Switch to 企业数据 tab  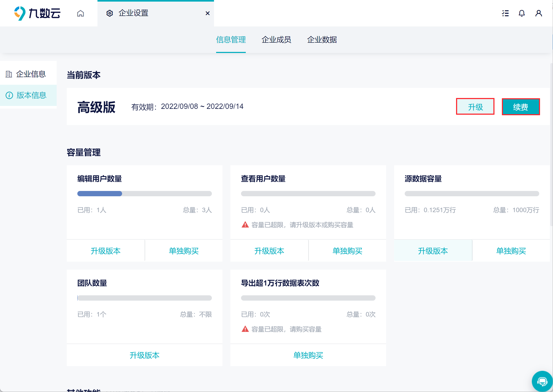(x=322, y=40)
